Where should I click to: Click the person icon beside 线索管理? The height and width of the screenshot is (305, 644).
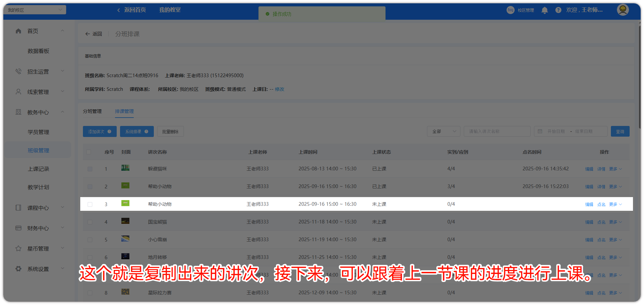coord(18,92)
